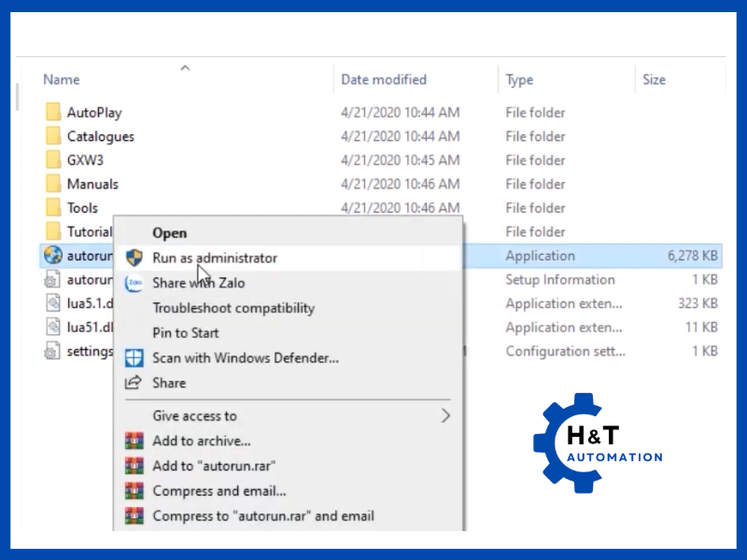Image resolution: width=747 pixels, height=560 pixels.
Task: Click Add to "autorun.rar" entry
Action: pyautogui.click(x=214, y=466)
